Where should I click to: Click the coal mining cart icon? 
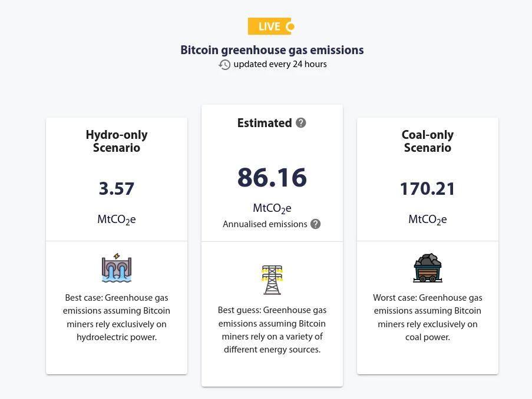[427, 268]
